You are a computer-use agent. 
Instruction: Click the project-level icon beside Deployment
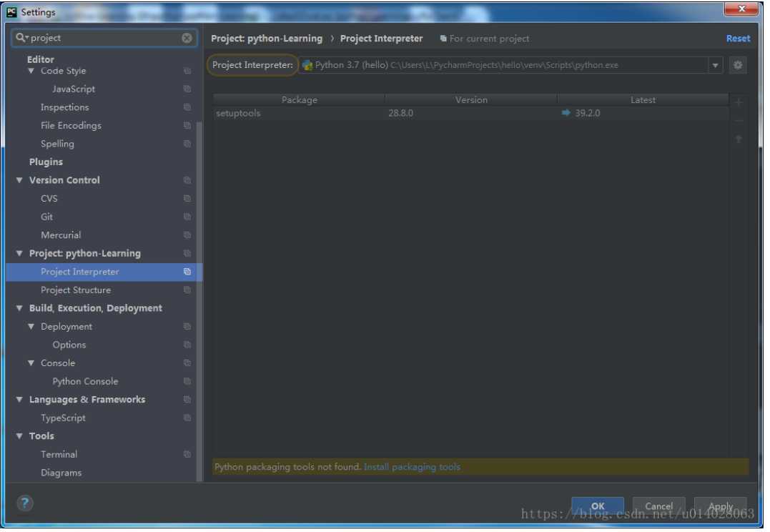[x=187, y=326]
